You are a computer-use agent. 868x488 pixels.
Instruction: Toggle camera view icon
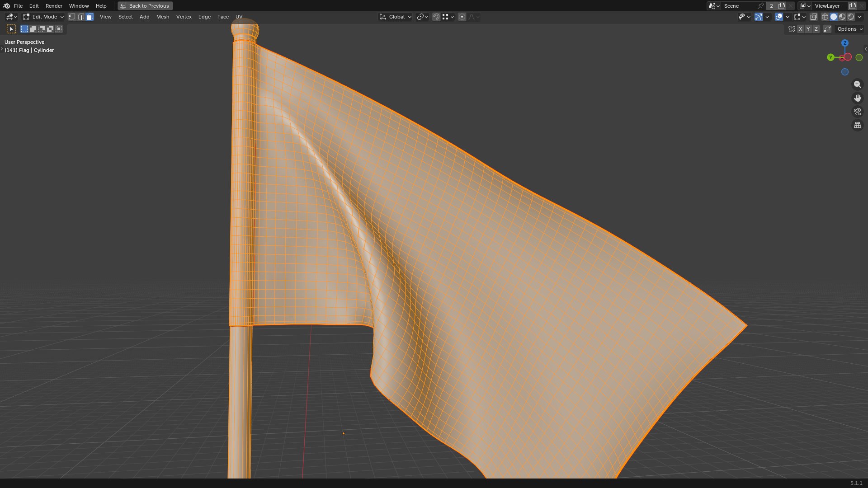point(857,112)
